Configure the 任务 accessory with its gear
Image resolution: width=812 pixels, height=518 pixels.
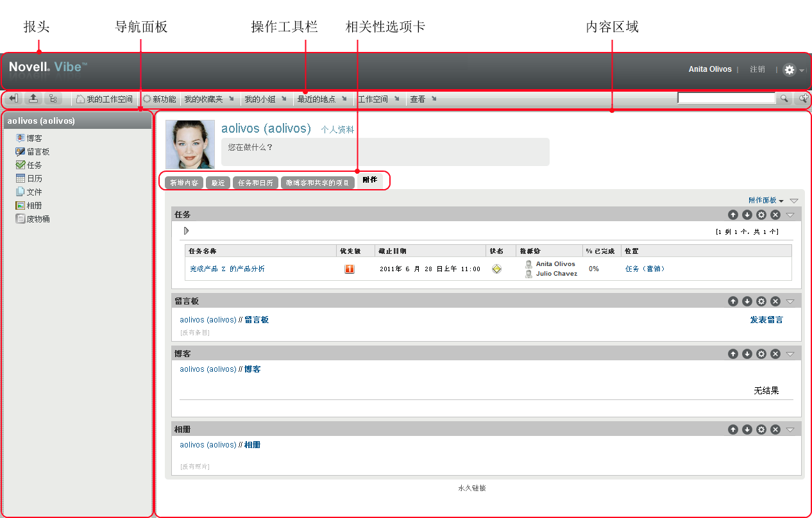click(x=761, y=215)
